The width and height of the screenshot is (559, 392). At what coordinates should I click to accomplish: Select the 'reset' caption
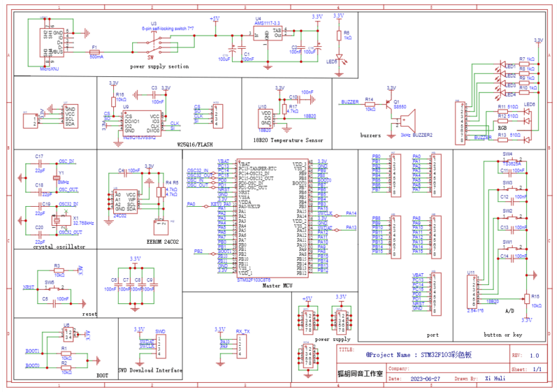tap(89, 314)
